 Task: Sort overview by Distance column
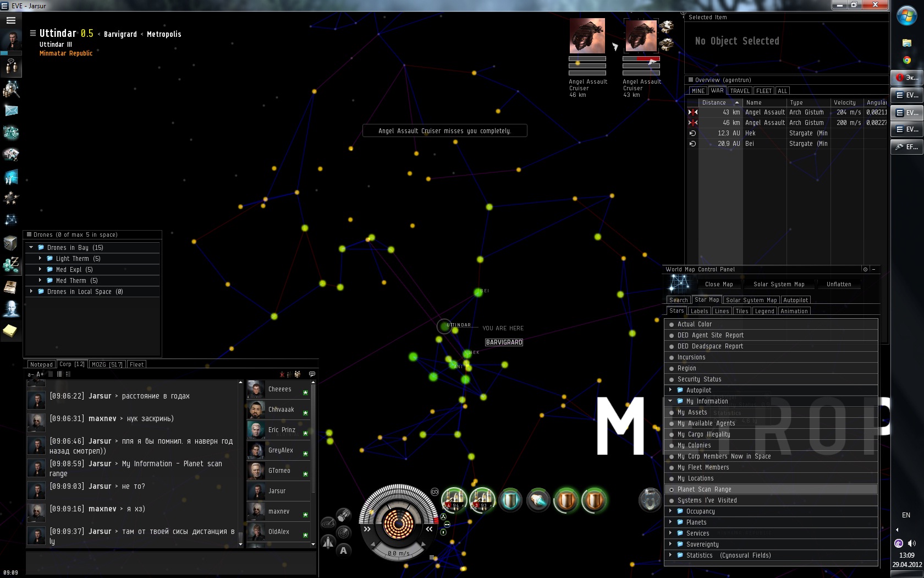point(720,102)
